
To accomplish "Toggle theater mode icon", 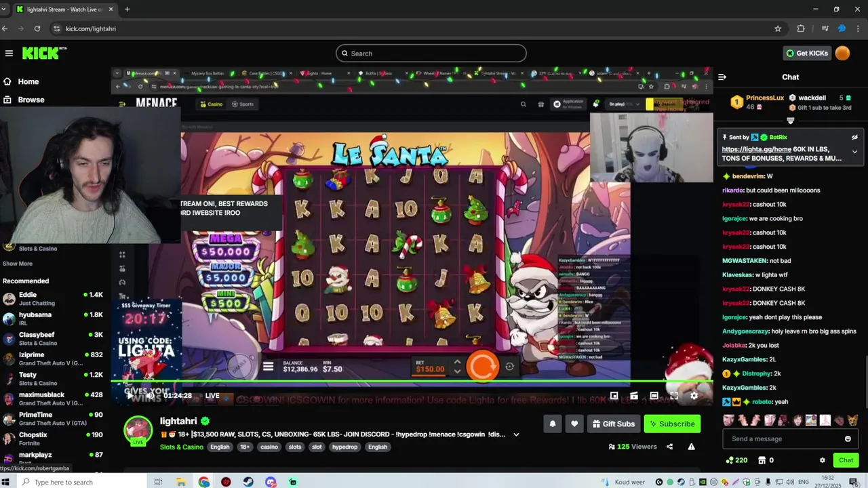I will click(654, 396).
